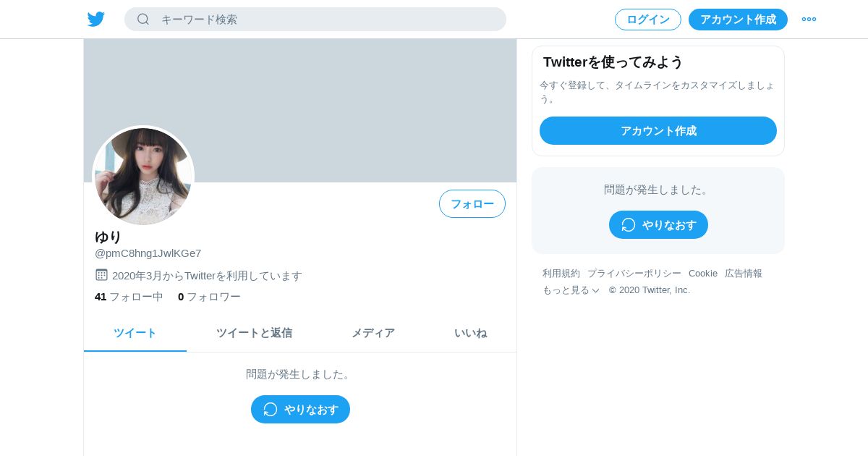Click the sidebar アカウント作成 button

click(658, 131)
